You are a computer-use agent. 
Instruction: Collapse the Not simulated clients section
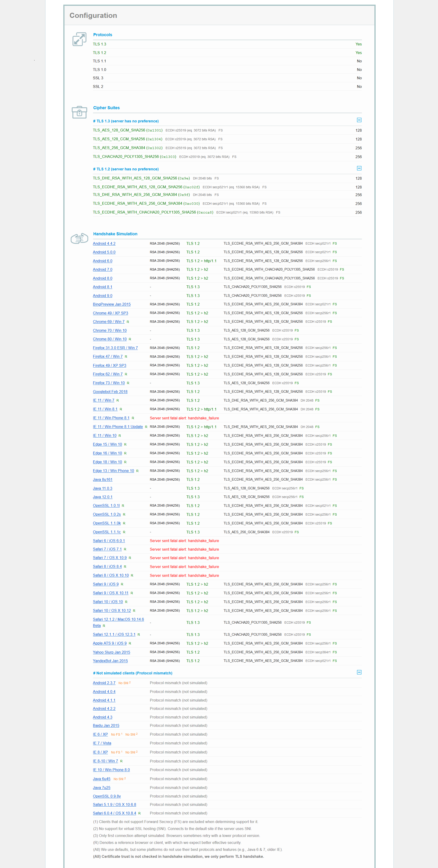(x=359, y=672)
